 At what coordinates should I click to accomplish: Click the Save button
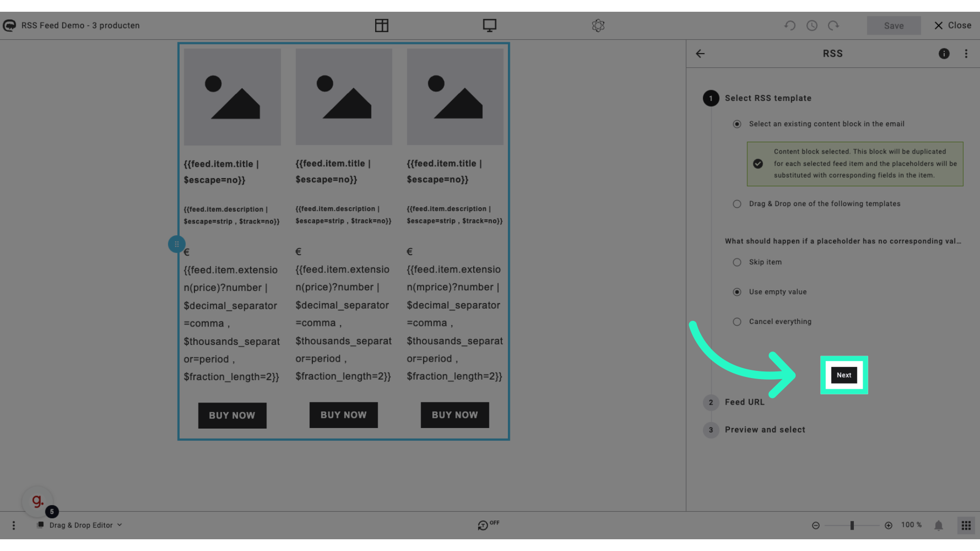click(x=894, y=25)
